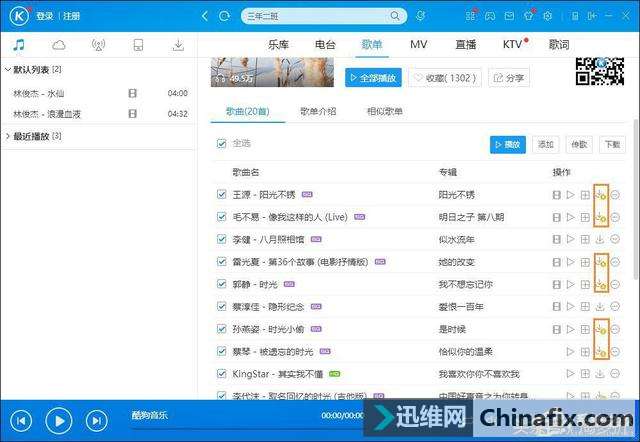This screenshot has width=640, height=442.
Task: Click the KuGou K logo avatar
Action: coord(19,16)
